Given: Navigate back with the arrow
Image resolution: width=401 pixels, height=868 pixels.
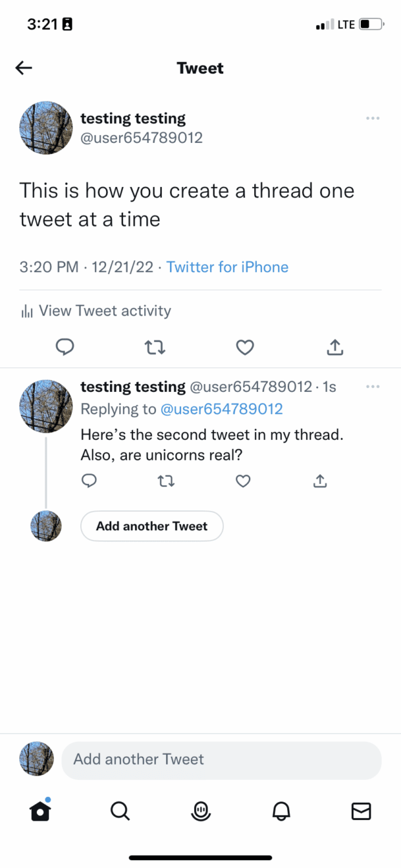Looking at the screenshot, I should pos(23,67).
